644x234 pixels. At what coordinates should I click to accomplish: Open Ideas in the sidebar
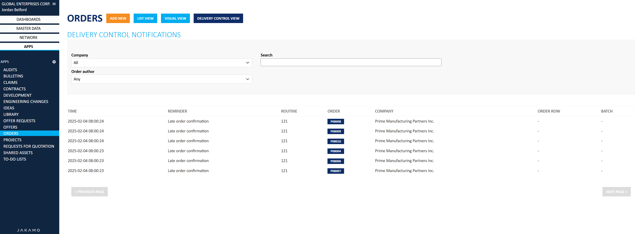[x=9, y=108]
